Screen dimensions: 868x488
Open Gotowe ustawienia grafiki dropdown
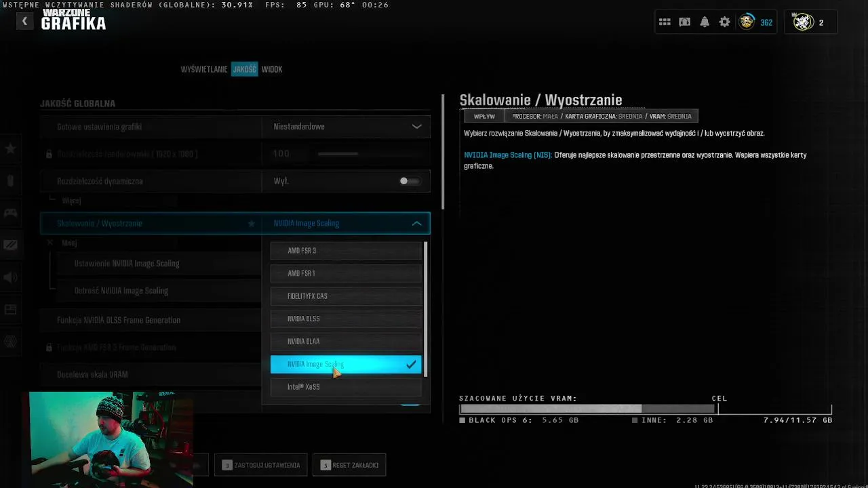click(346, 127)
